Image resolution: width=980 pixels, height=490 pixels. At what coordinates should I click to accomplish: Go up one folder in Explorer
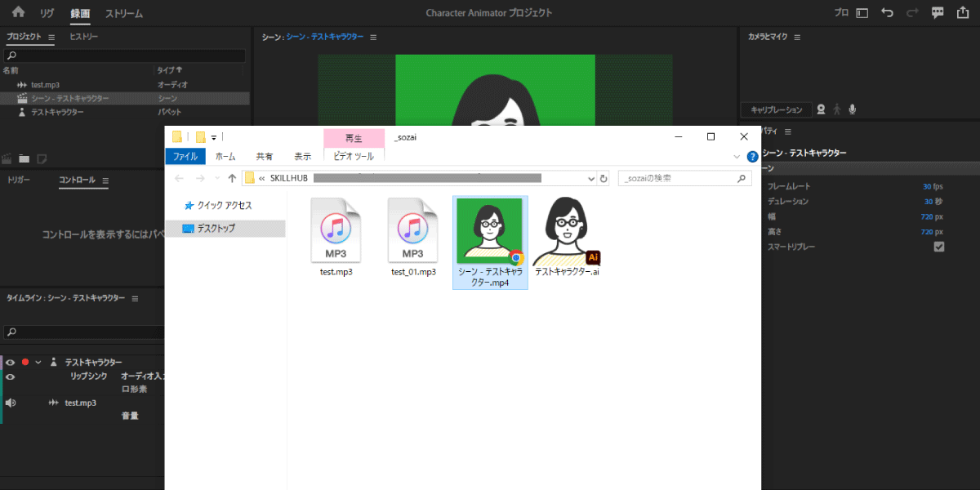[x=232, y=178]
